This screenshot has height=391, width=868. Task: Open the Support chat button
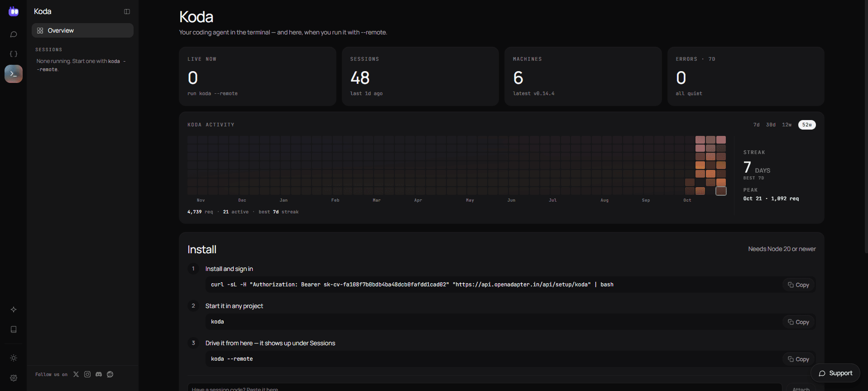[835, 373]
